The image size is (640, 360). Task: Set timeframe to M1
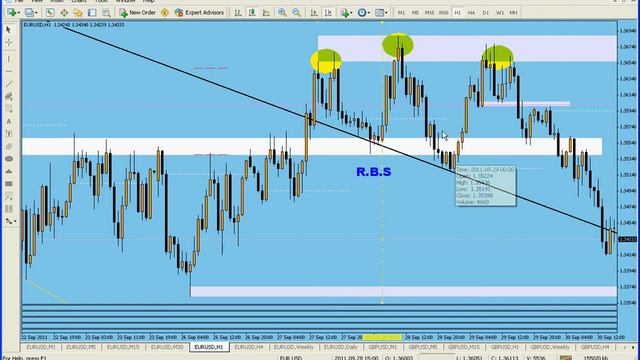tap(401, 13)
